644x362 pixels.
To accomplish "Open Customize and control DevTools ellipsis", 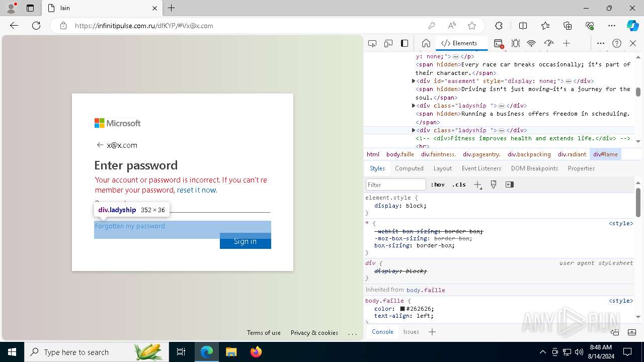I will (601, 43).
